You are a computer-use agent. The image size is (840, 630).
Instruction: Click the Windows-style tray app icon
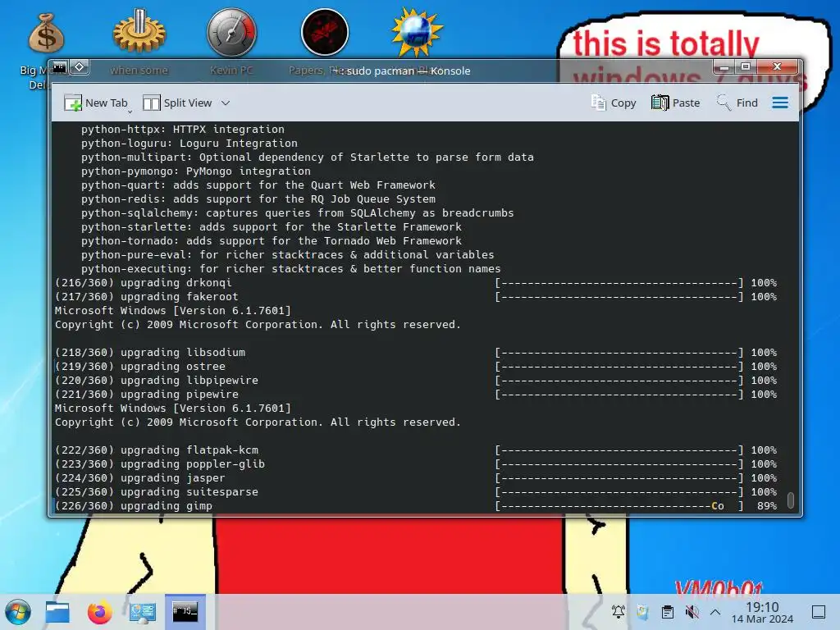point(643,612)
